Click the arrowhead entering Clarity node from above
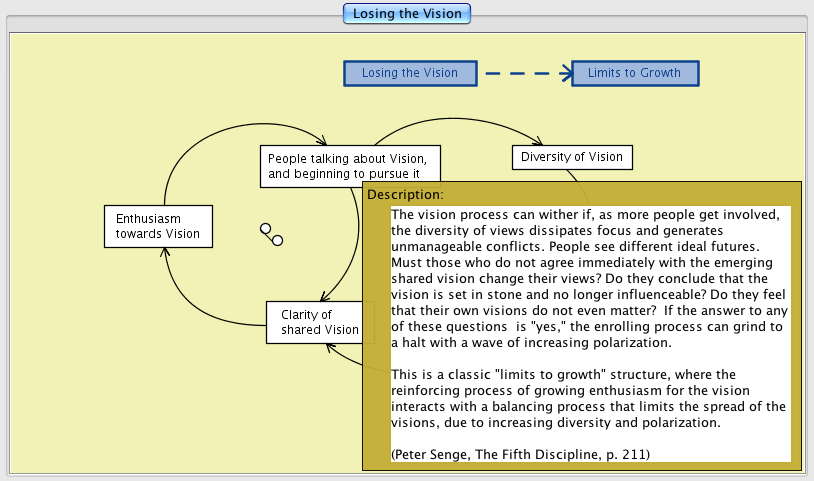 (323, 296)
